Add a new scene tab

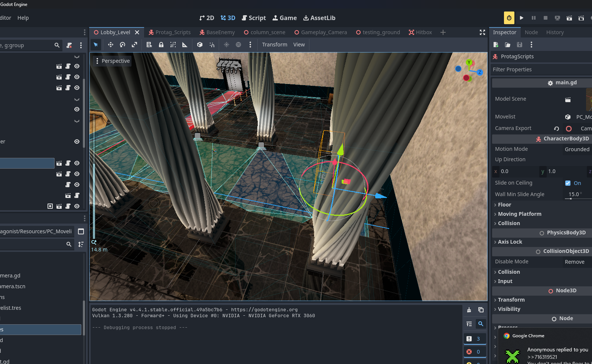coord(443,32)
